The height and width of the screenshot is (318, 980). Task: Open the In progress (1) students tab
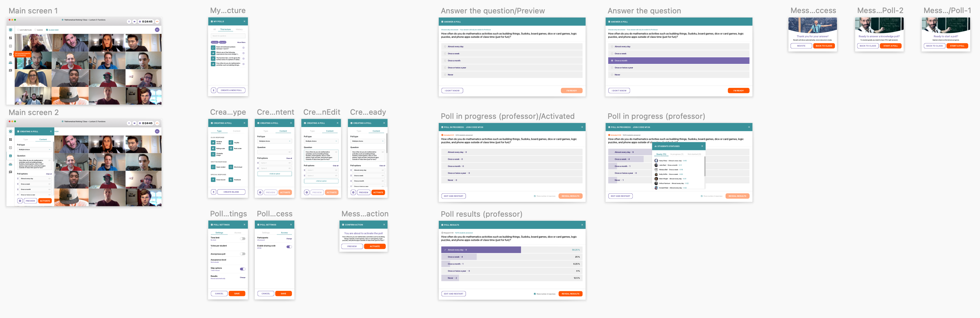(677, 154)
